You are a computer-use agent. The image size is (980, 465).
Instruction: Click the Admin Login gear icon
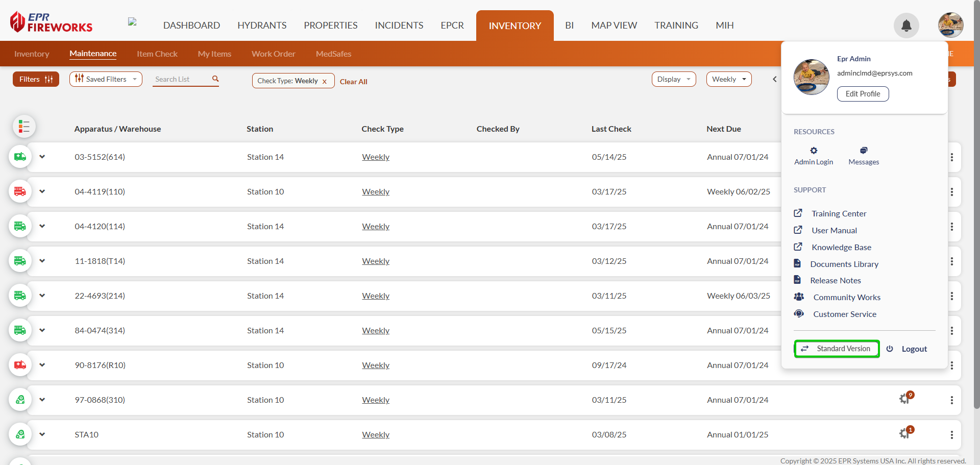point(814,151)
